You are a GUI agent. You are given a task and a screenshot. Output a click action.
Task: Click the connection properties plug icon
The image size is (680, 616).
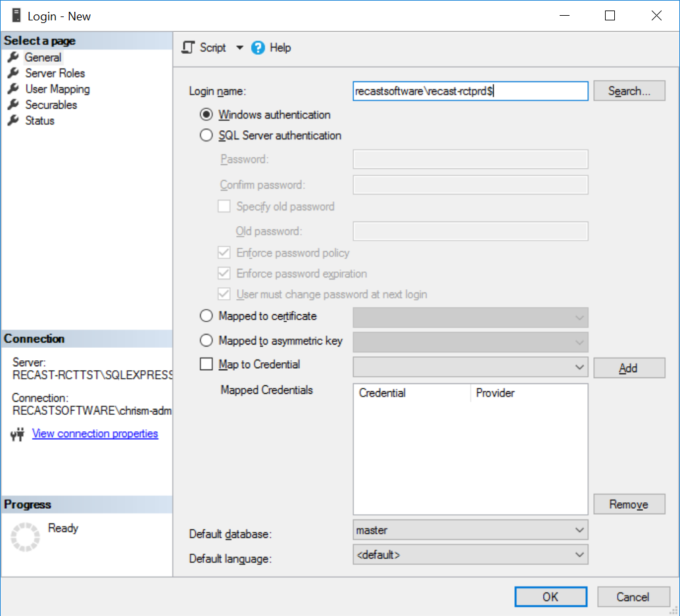[17, 434]
